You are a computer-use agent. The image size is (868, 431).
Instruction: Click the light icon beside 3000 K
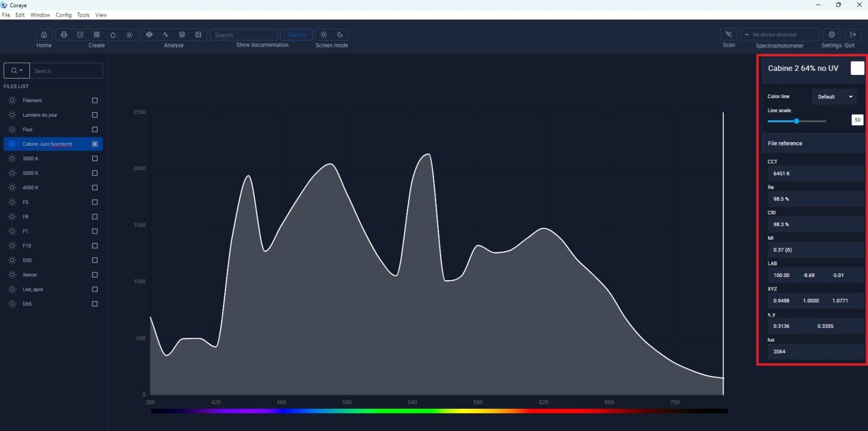(12, 159)
